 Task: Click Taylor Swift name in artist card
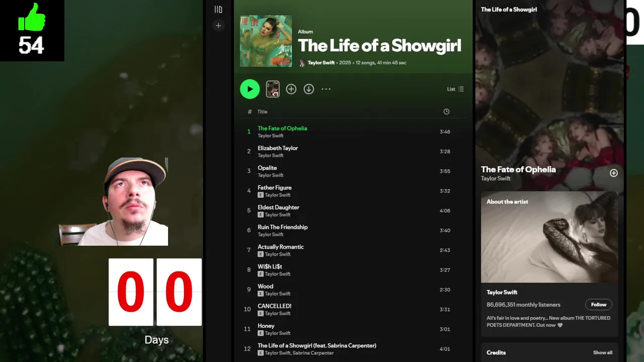502,292
